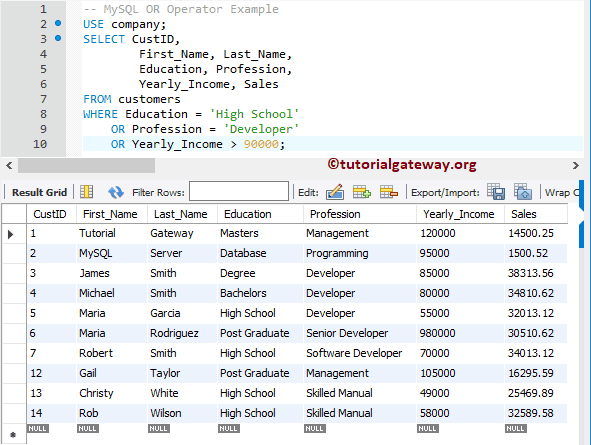
Task: Click the NULL cell under the CustID column
Action: pos(37,428)
